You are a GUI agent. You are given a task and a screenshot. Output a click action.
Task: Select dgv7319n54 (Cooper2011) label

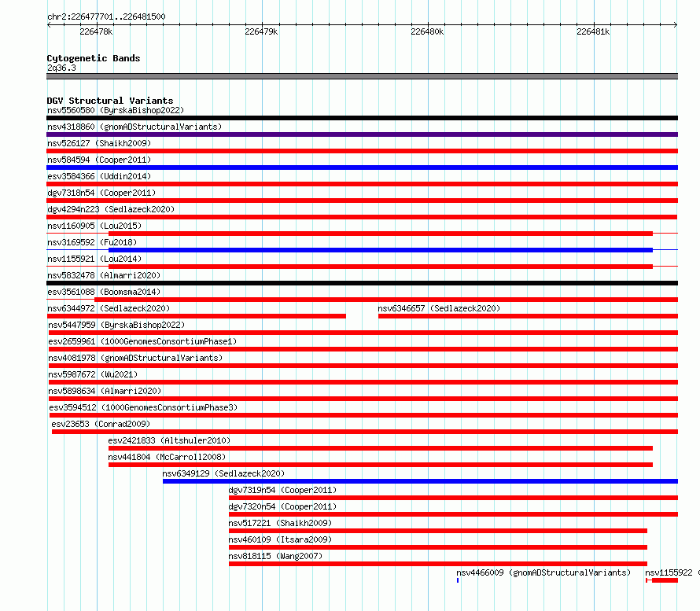282,490
